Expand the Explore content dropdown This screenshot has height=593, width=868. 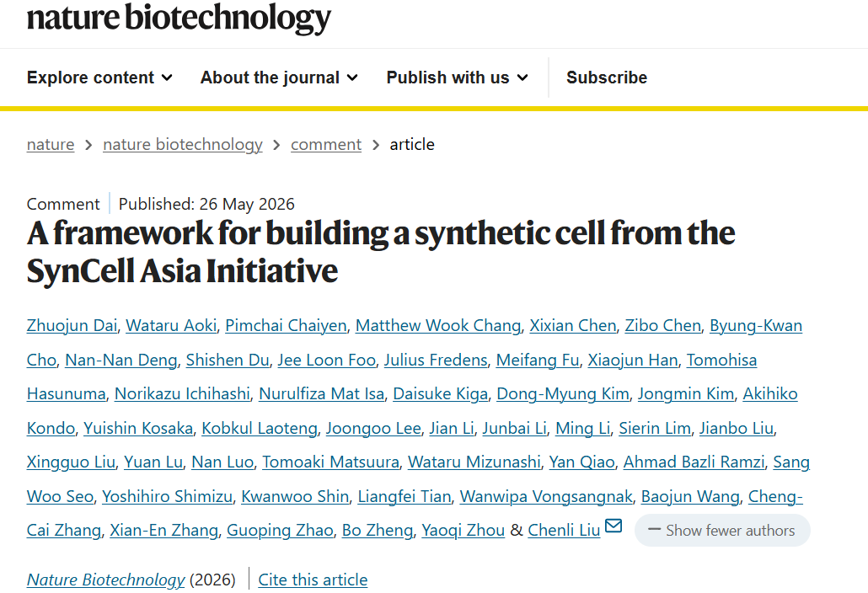pyautogui.click(x=99, y=77)
